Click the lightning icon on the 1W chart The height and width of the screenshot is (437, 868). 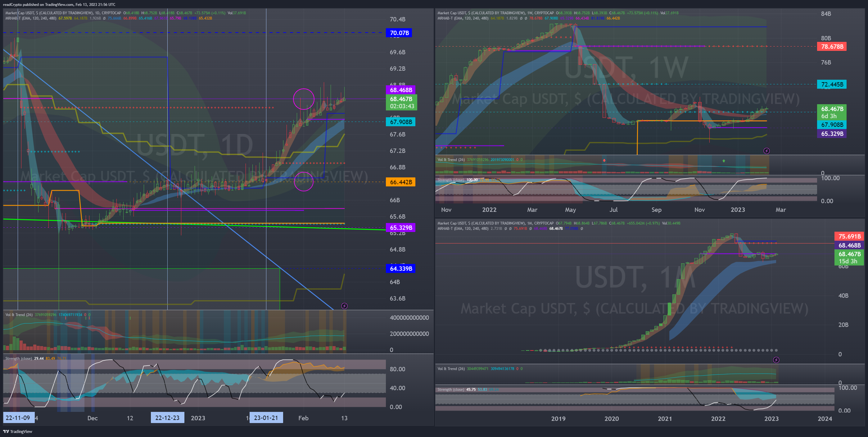coord(766,151)
